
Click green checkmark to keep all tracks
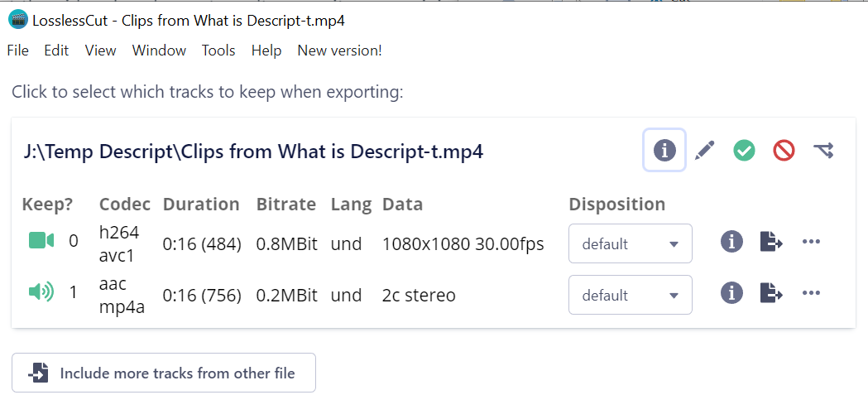(744, 150)
